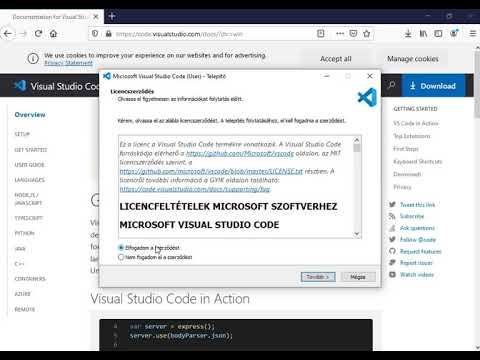Go back in Firefox browser
The width and height of the screenshot is (480, 360).
pos(8,34)
